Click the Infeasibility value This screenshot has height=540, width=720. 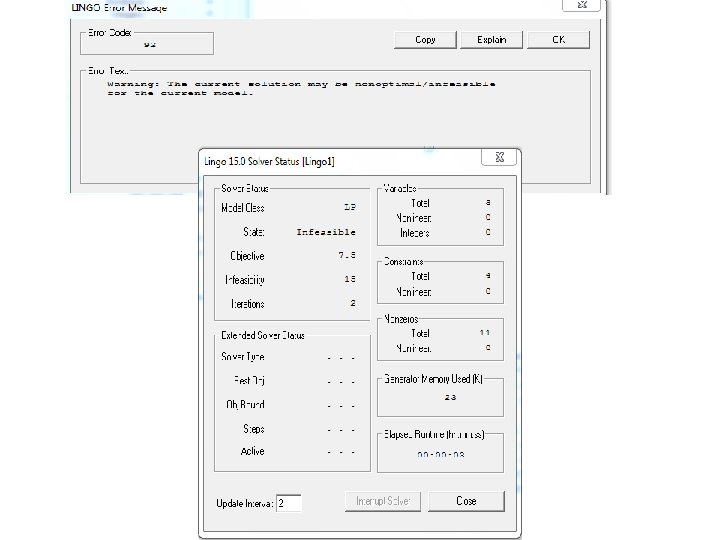click(350, 279)
